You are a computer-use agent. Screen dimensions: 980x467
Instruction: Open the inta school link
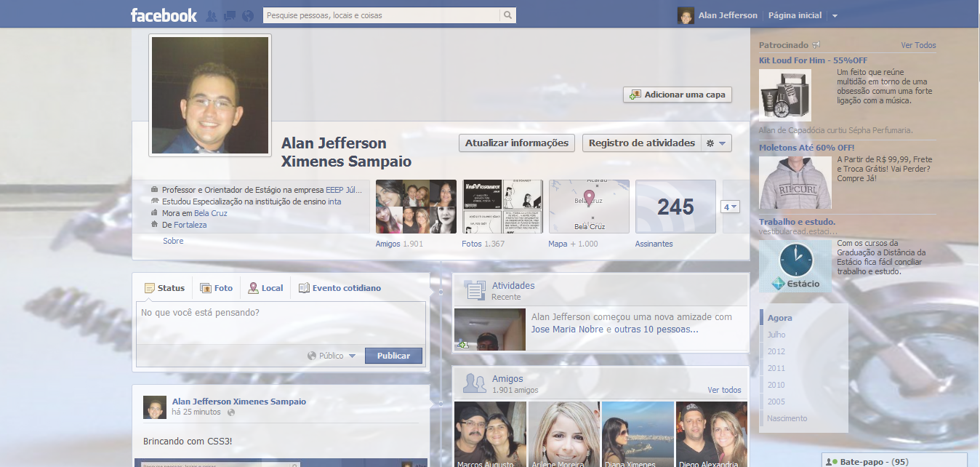(x=334, y=201)
